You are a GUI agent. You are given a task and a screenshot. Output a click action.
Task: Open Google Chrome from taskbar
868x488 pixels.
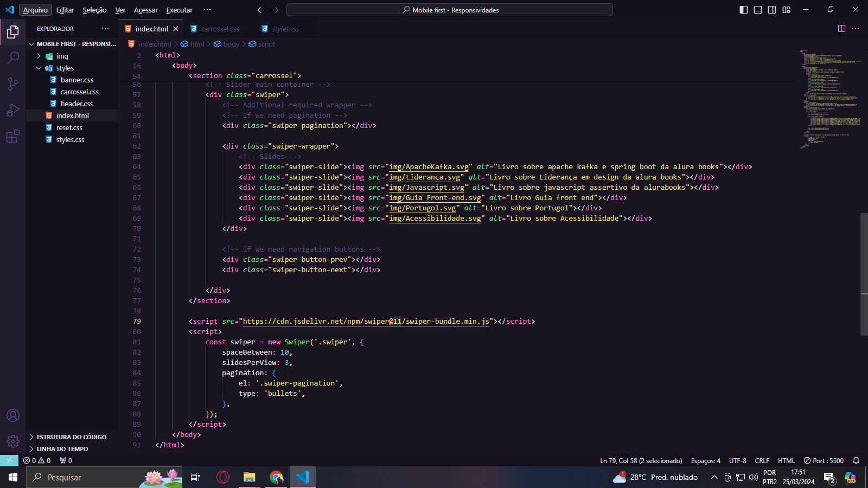click(x=276, y=477)
